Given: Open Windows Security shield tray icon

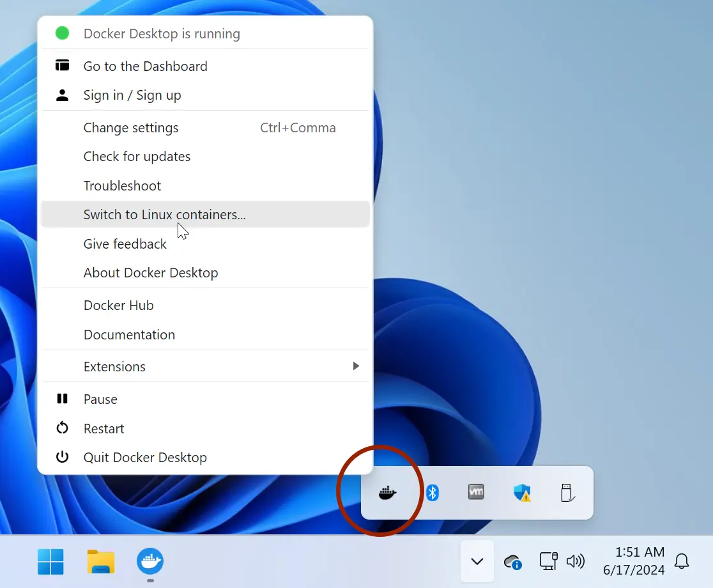Looking at the screenshot, I should tap(522, 493).
